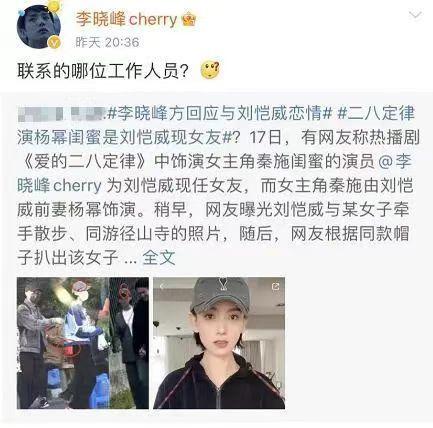This screenshot has height=428, width=433.
Task: Open the blurred reposted author name
Action: click(61, 114)
